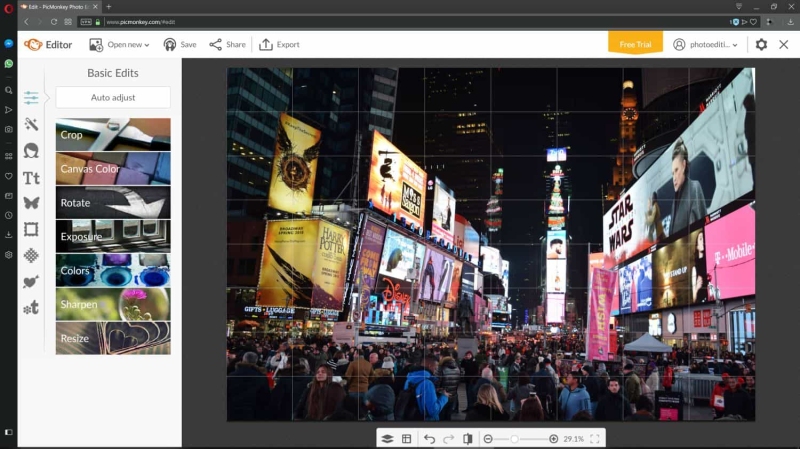Screen dimensions: 800x449
Task: Open WhatsApp in the Opera sidebar
Action: tap(8, 64)
